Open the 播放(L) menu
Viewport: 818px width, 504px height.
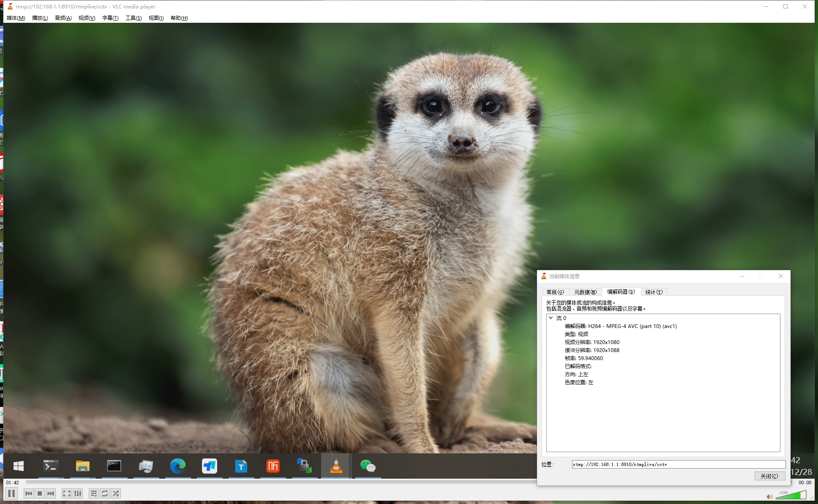tap(40, 18)
